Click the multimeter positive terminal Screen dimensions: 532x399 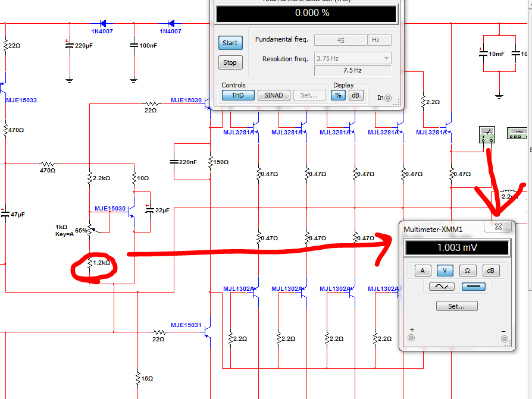(411, 338)
